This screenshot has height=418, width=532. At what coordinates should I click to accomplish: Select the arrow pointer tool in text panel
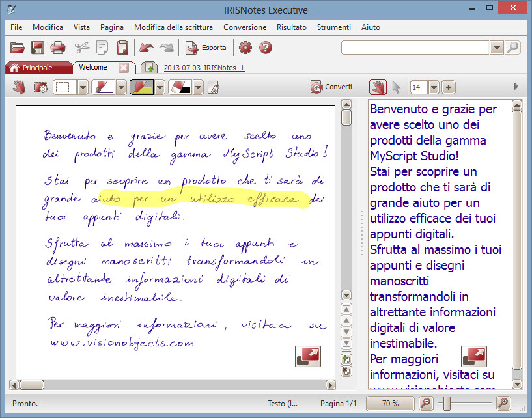tap(396, 87)
